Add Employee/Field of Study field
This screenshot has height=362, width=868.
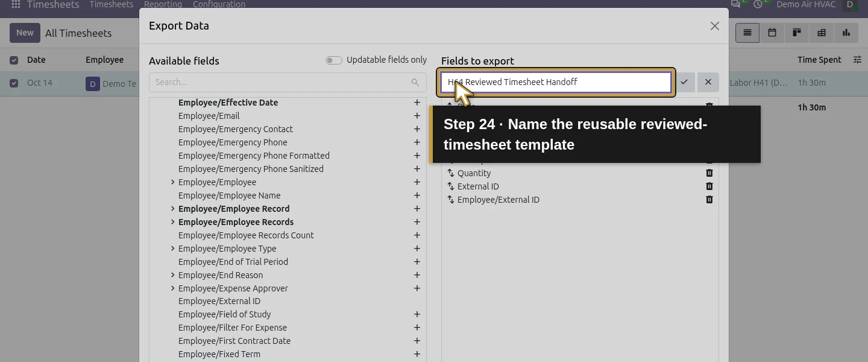(x=417, y=314)
